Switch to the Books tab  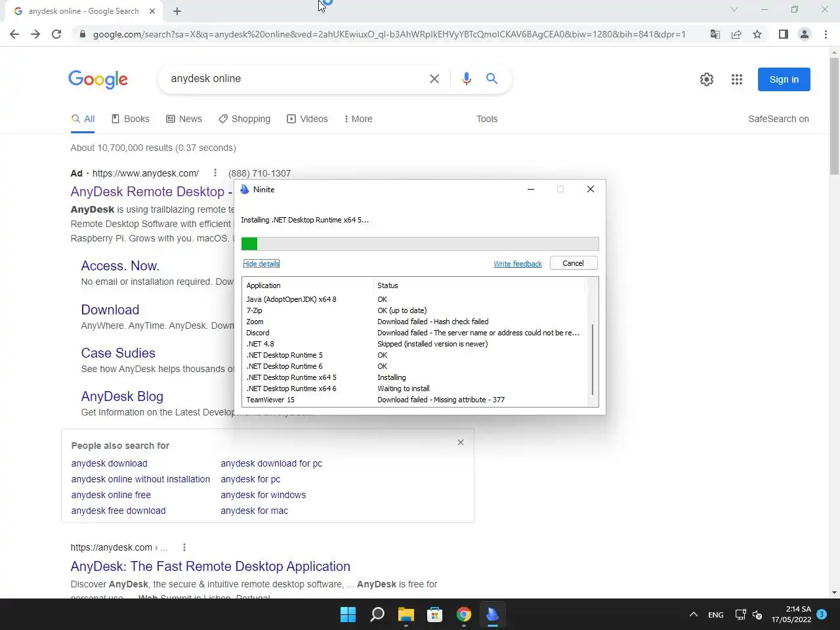[130, 119]
